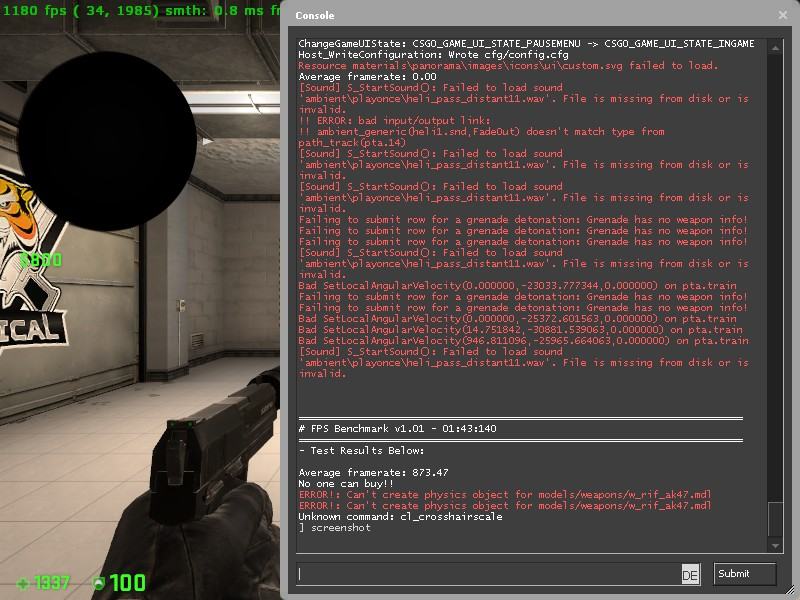Click the armor shield icon on HUD
Image resolution: width=800 pixels, height=600 pixels.
coord(98,583)
